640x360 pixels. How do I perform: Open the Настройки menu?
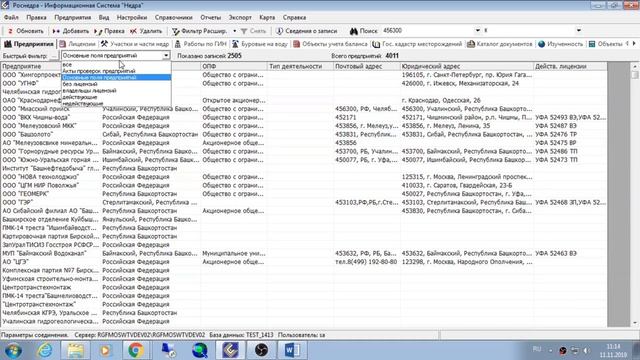pyautogui.click(x=132, y=18)
